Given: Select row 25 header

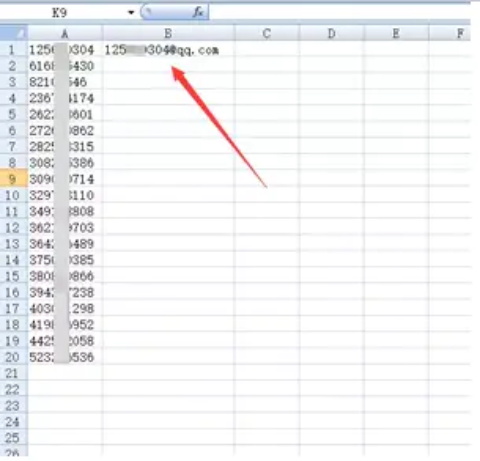Looking at the screenshot, I should (x=14, y=437).
